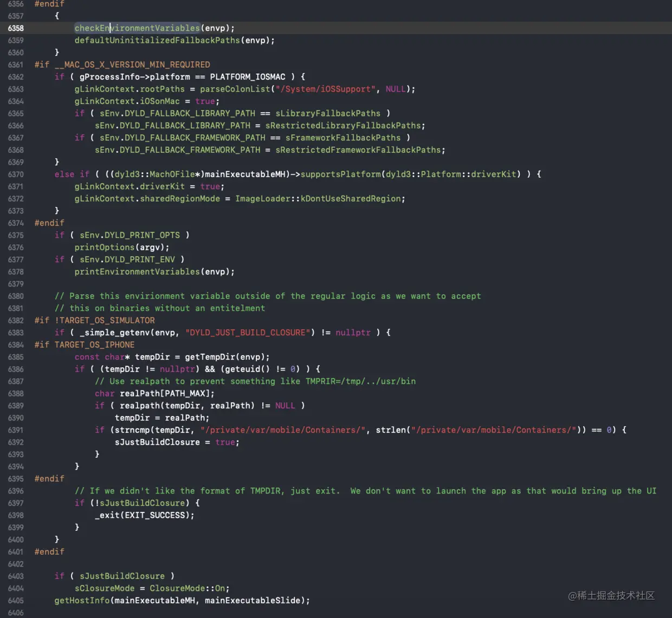
Task: Click ImageLoader::kDontUseSharedRegion constant
Action: coord(319,199)
